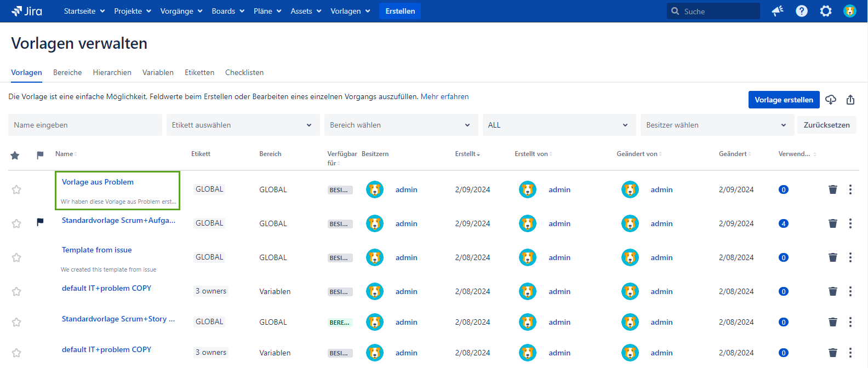Open the help question mark icon
The width and height of the screenshot is (868, 368).
(x=801, y=11)
